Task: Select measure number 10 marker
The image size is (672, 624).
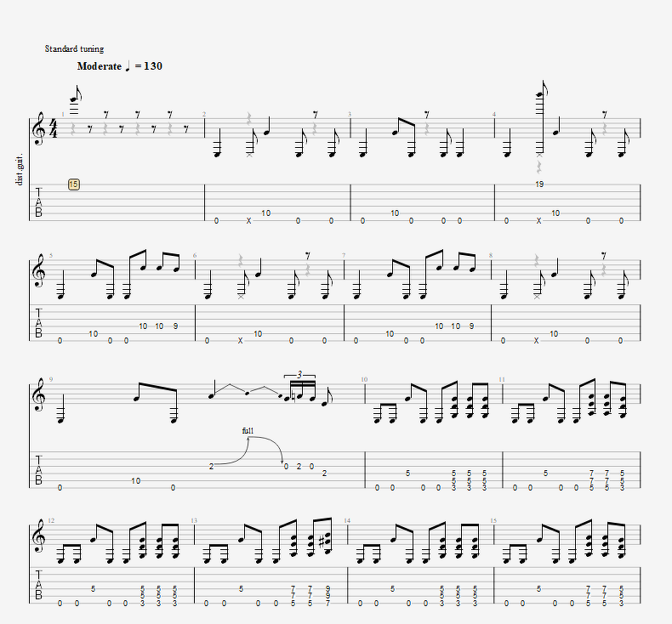Action: [x=364, y=379]
